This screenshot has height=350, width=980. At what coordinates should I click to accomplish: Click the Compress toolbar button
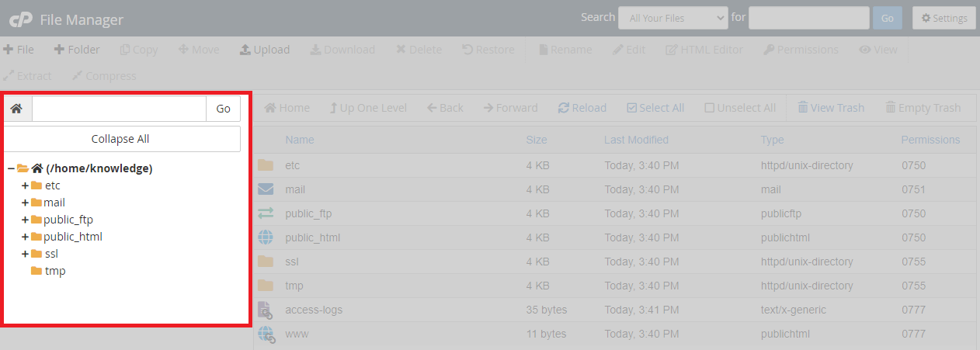104,76
